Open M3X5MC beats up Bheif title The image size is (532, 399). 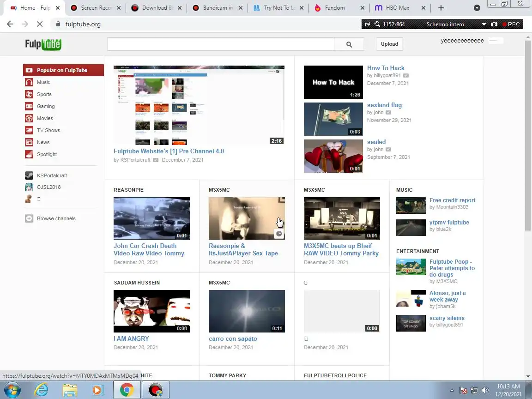pyautogui.click(x=341, y=249)
